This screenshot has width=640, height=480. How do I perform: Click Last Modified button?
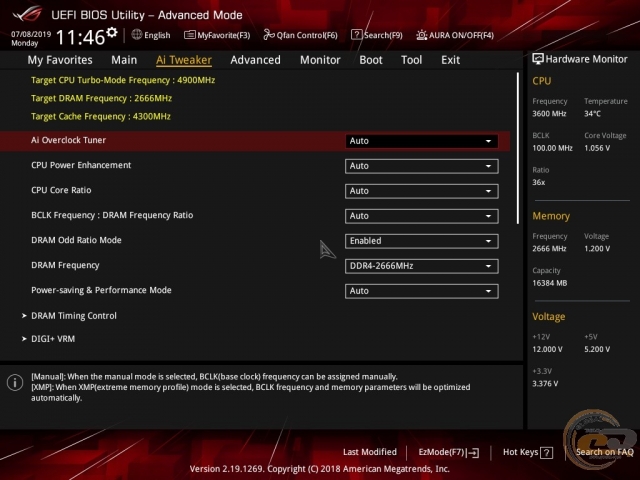[x=370, y=452]
